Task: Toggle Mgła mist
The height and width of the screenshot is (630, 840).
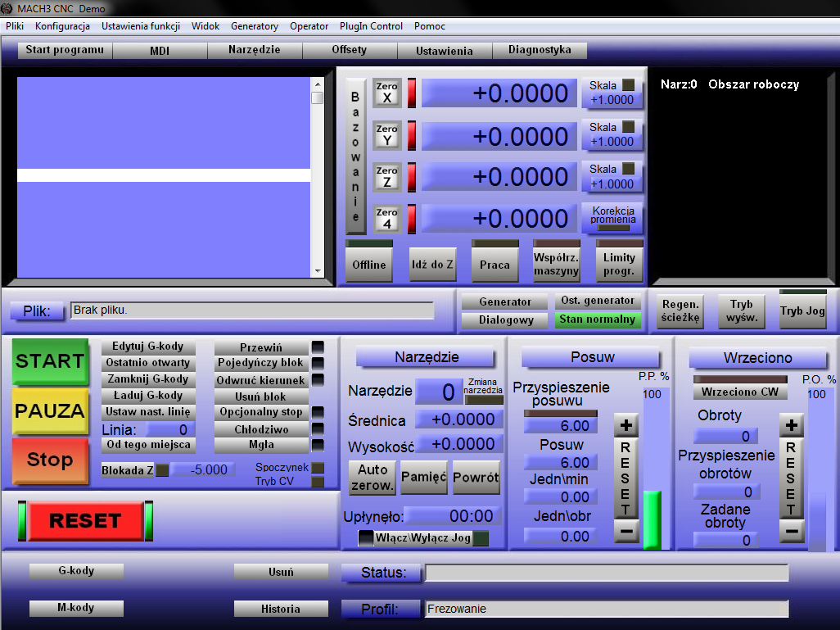Action: 261,445
